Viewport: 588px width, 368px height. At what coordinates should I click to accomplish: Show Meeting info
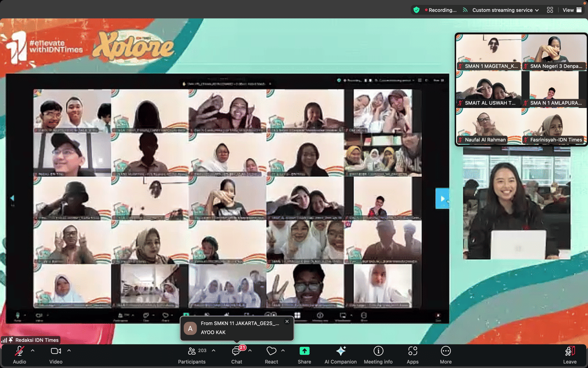click(378, 355)
